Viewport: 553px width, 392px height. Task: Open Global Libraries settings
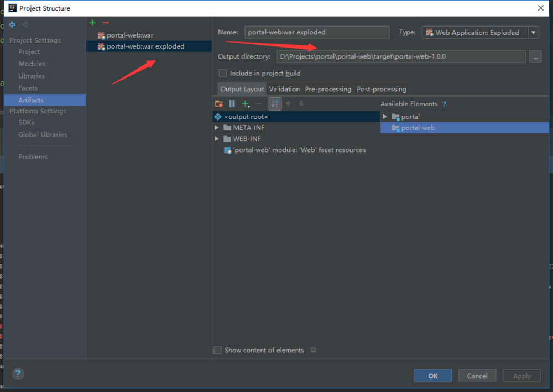[43, 134]
